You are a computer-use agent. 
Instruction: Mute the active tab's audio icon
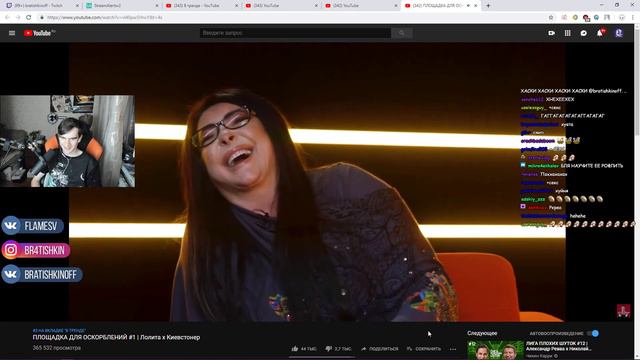(468, 6)
